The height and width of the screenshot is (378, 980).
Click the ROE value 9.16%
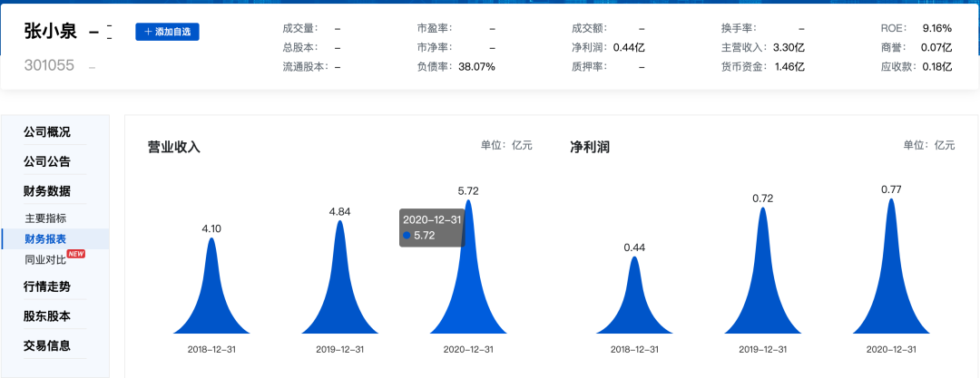click(x=936, y=28)
